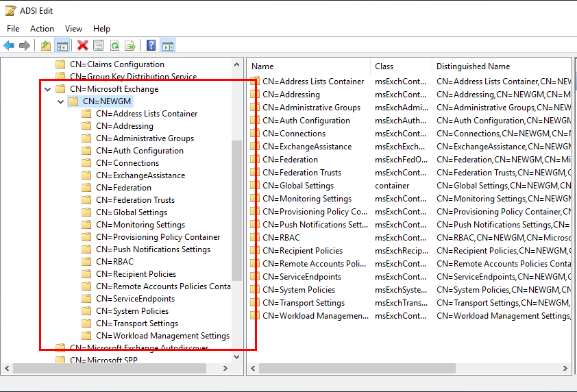The height and width of the screenshot is (392, 577).
Task: Select CN=Workload Management Settings in tree
Action: pos(162,336)
